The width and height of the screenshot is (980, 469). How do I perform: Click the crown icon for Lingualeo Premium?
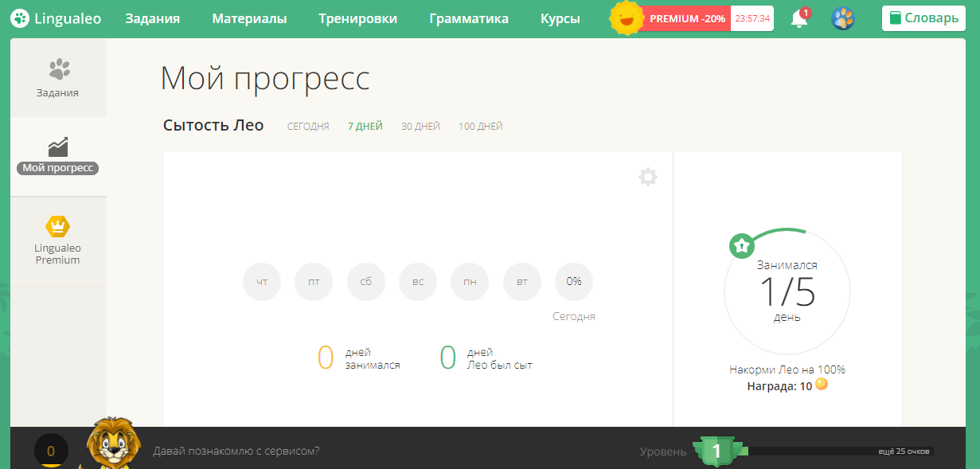coord(58,226)
